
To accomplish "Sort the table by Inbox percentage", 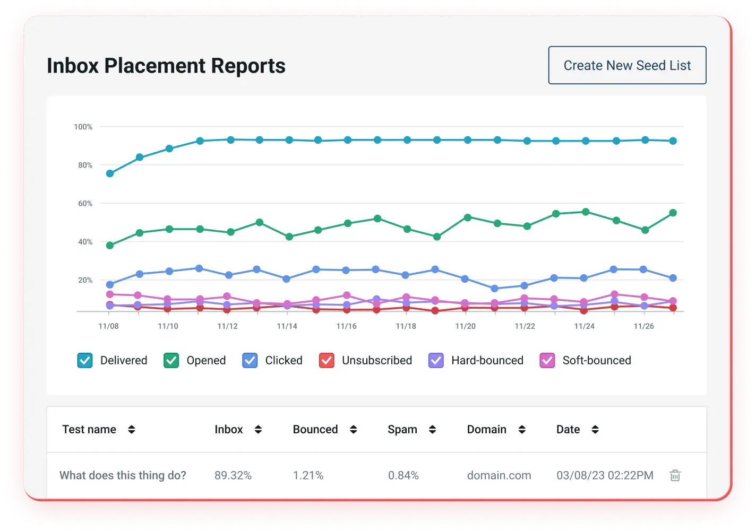I will coord(259,430).
